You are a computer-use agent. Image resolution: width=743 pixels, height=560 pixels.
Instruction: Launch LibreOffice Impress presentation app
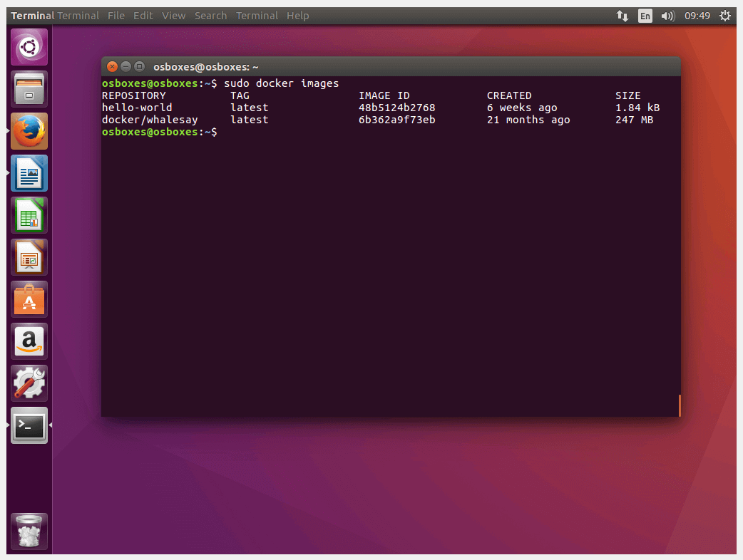(29, 257)
